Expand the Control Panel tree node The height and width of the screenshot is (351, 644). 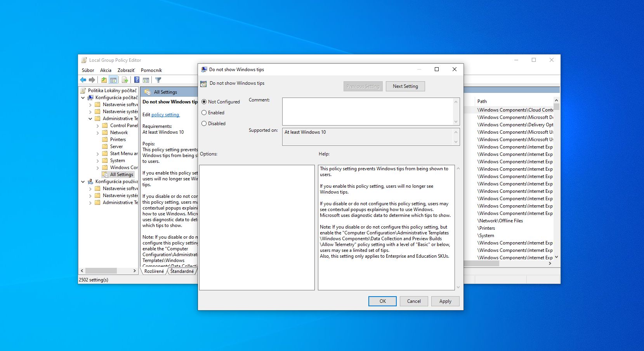[97, 126]
